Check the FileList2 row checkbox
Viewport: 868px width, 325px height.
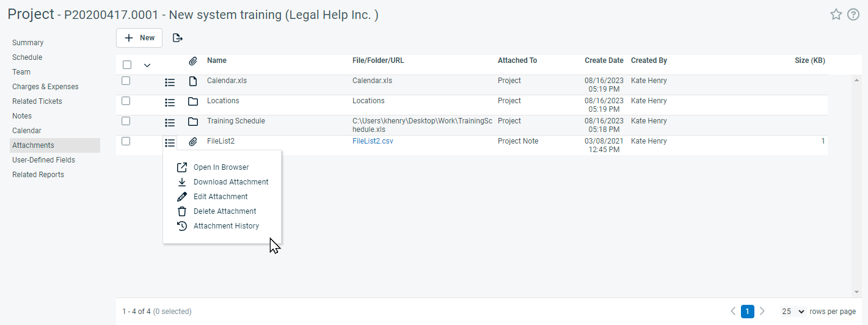coord(126,141)
